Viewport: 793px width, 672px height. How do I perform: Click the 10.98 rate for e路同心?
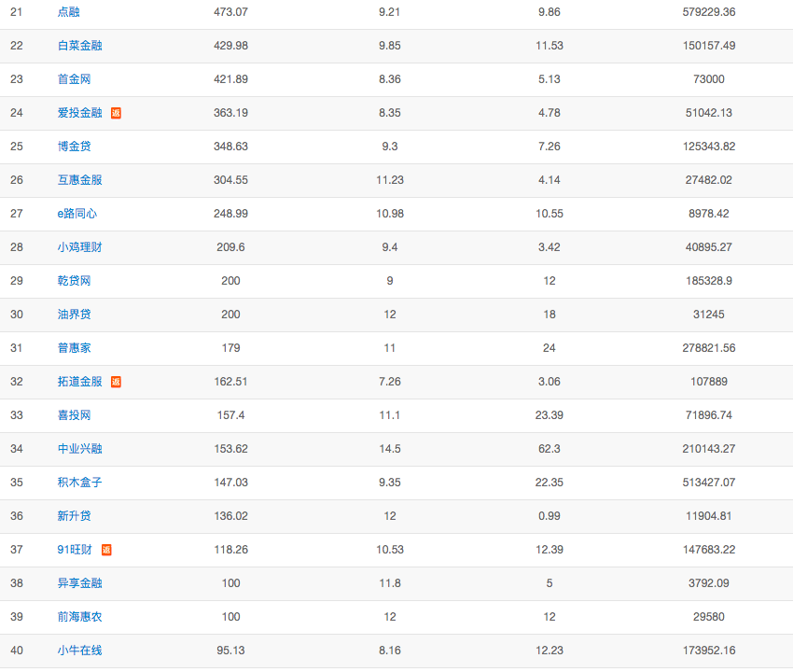(x=390, y=214)
